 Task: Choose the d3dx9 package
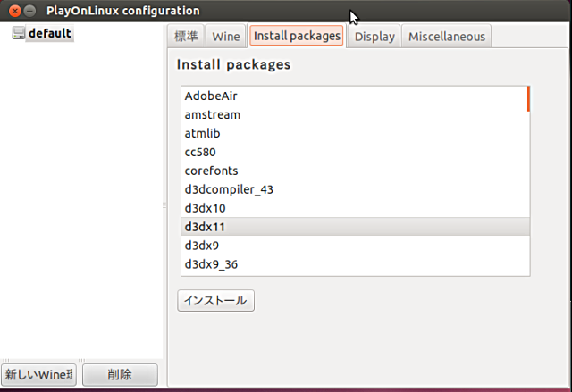[356, 246]
